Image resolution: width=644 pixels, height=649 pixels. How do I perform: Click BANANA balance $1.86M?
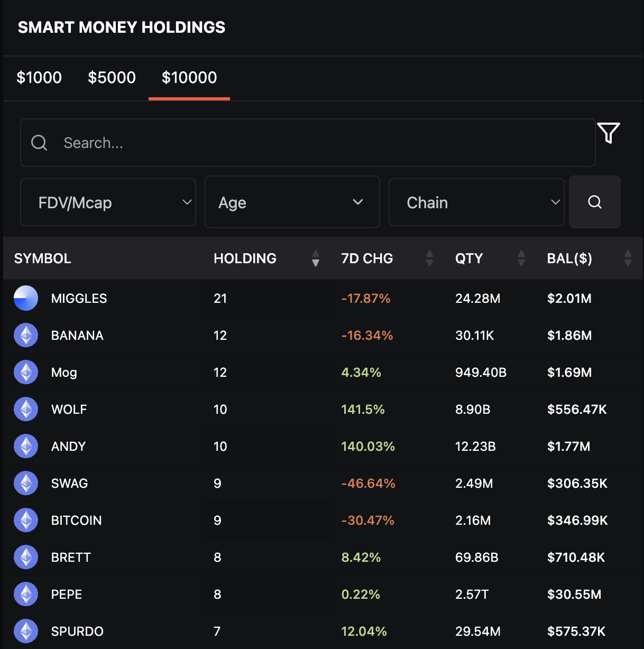pyautogui.click(x=569, y=336)
